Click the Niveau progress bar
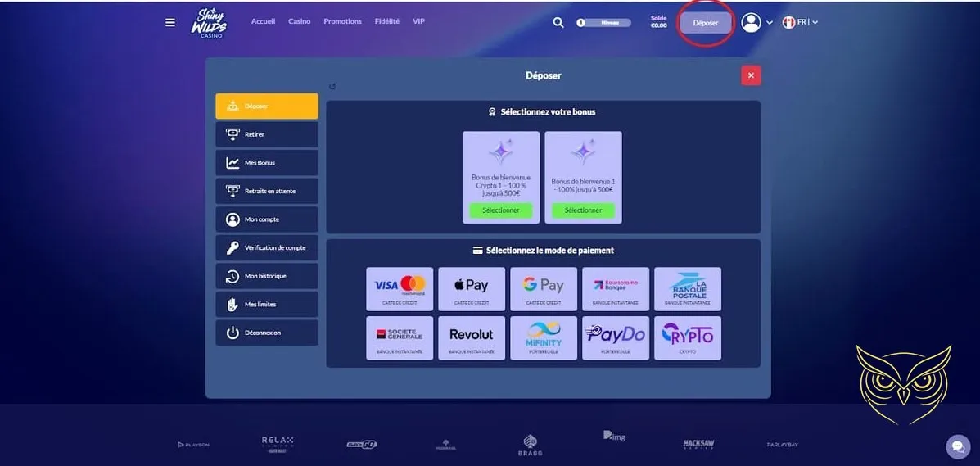This screenshot has width=980, height=466. (603, 22)
